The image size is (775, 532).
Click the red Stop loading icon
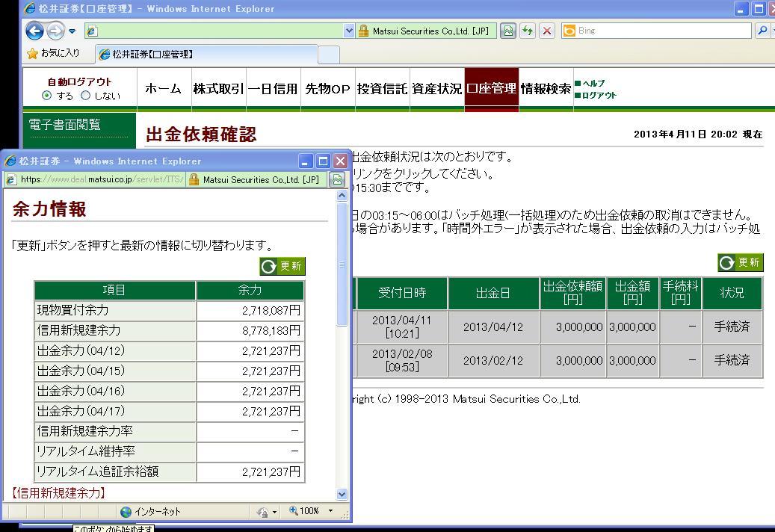[547, 31]
